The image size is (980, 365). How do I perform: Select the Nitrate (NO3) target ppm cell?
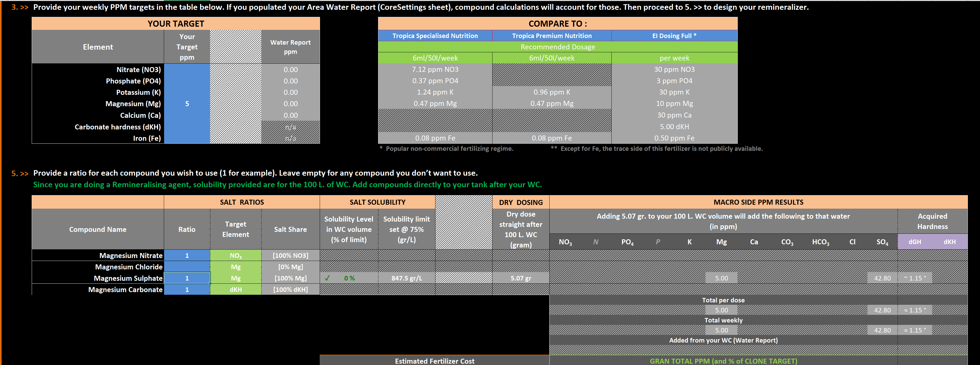pyautogui.click(x=187, y=69)
